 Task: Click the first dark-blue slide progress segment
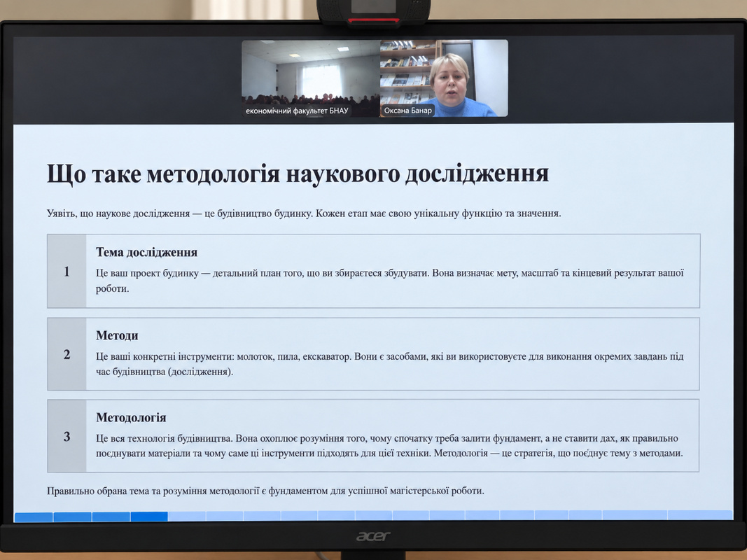click(34, 517)
